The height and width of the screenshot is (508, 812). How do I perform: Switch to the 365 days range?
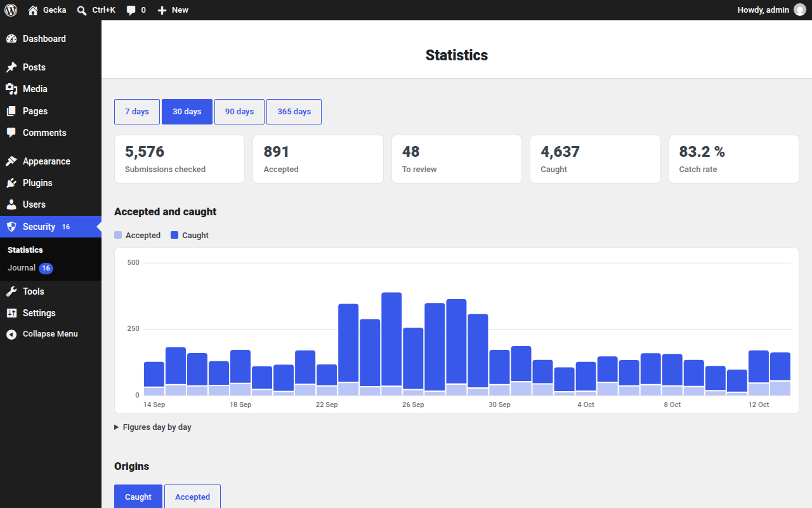click(x=294, y=112)
